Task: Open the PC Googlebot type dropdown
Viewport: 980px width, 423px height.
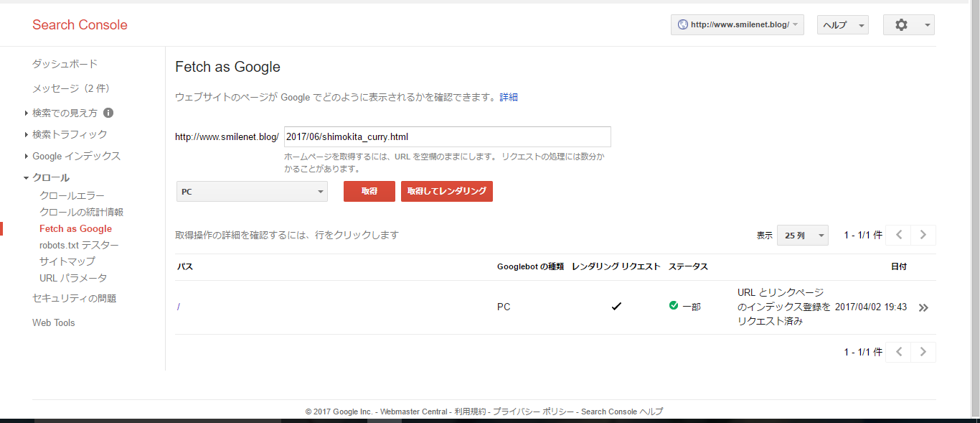Action: [252, 192]
